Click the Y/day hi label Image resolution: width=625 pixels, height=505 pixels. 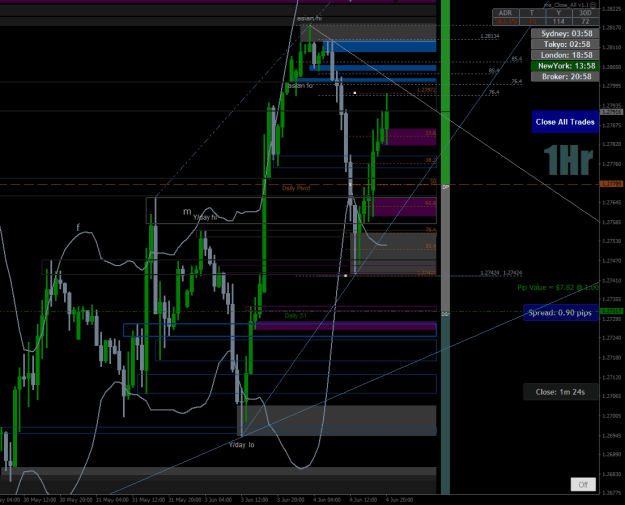[205, 218]
